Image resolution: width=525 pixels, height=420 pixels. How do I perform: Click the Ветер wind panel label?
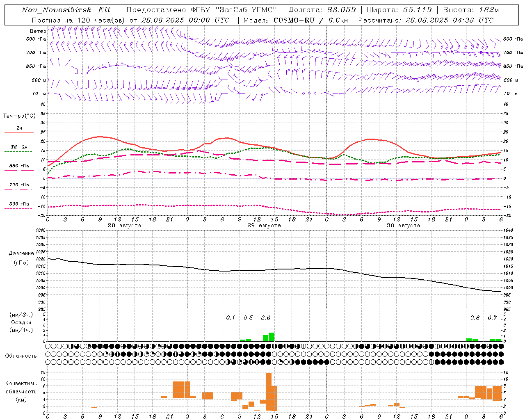[x=38, y=31]
